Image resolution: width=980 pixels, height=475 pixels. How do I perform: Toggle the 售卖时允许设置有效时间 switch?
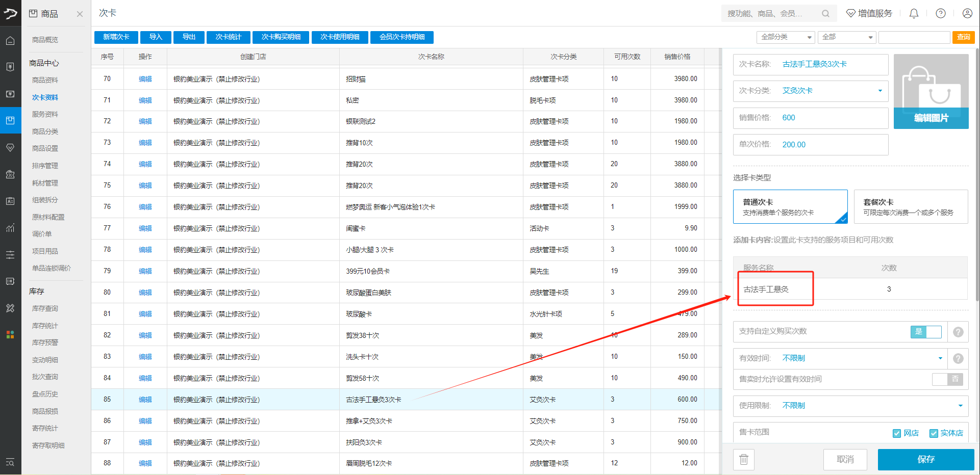947,379
